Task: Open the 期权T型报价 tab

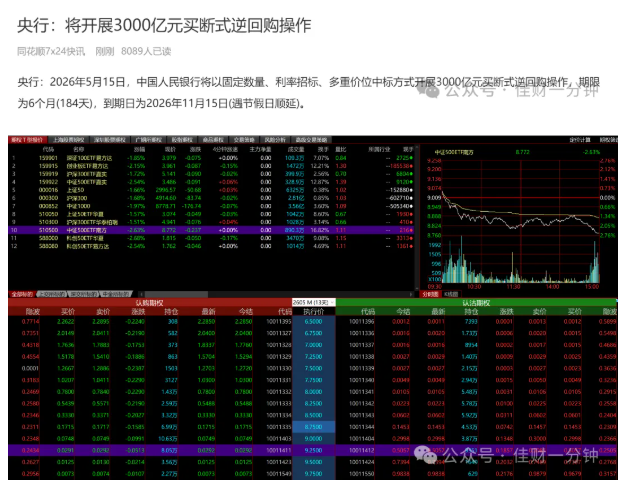Action: (27, 140)
